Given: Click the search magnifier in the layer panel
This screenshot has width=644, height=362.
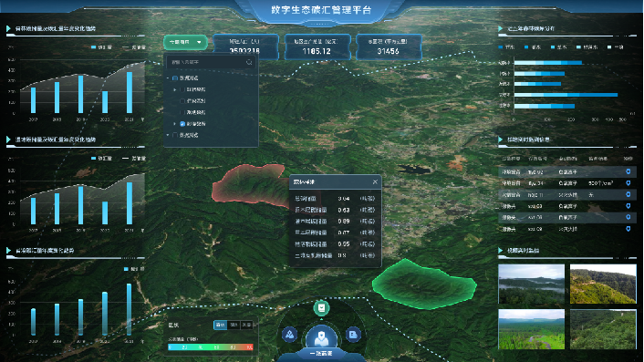Looking at the screenshot, I should (249, 62).
